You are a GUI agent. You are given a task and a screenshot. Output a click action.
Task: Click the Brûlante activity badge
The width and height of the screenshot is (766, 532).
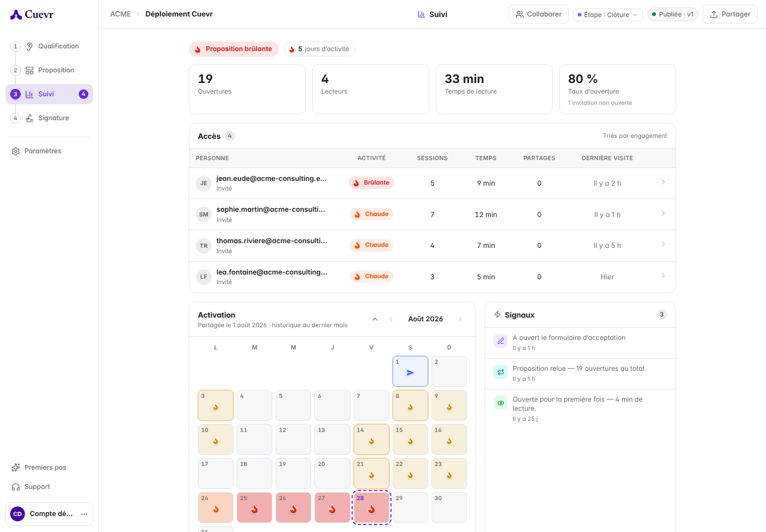[371, 183]
